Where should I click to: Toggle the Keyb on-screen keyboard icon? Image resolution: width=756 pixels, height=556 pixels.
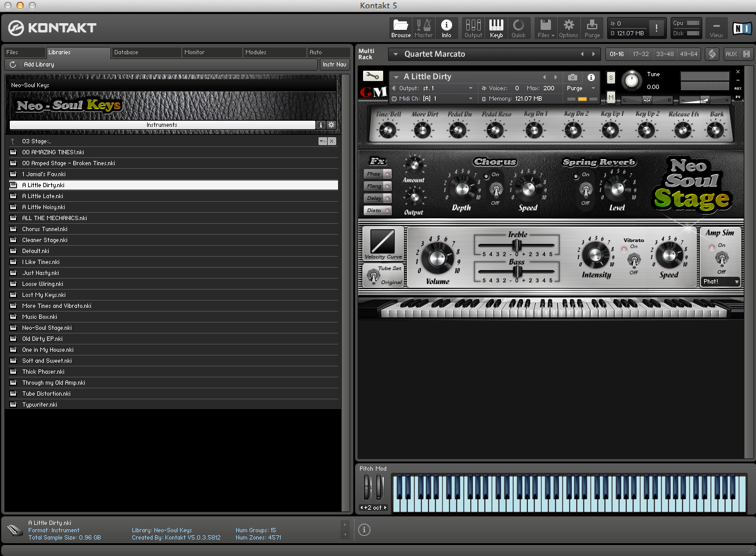pyautogui.click(x=497, y=28)
